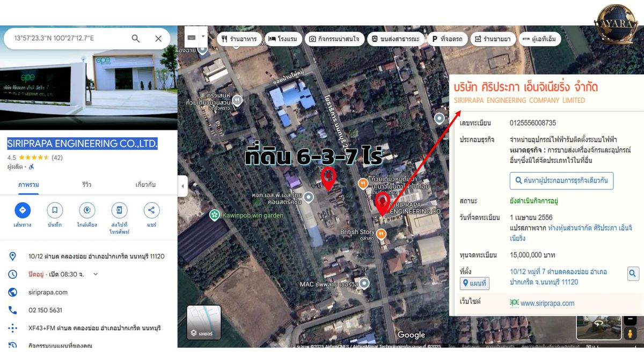The height and width of the screenshot is (362, 644).
Task: Clear the search with the X icon
Action: (158, 39)
